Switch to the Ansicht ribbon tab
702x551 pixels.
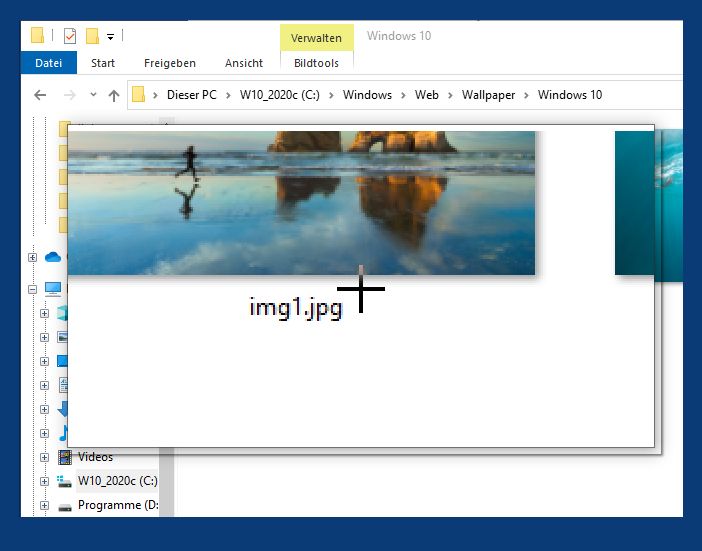(244, 63)
